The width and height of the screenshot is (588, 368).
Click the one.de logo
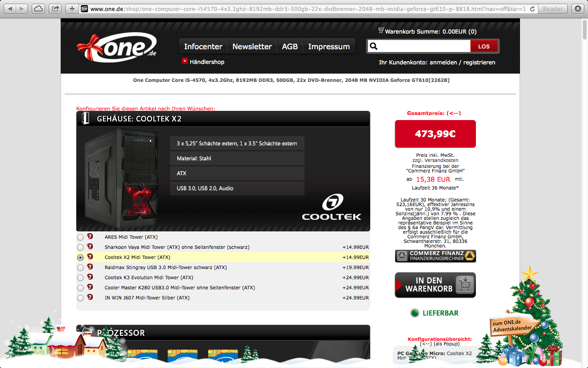click(x=117, y=47)
